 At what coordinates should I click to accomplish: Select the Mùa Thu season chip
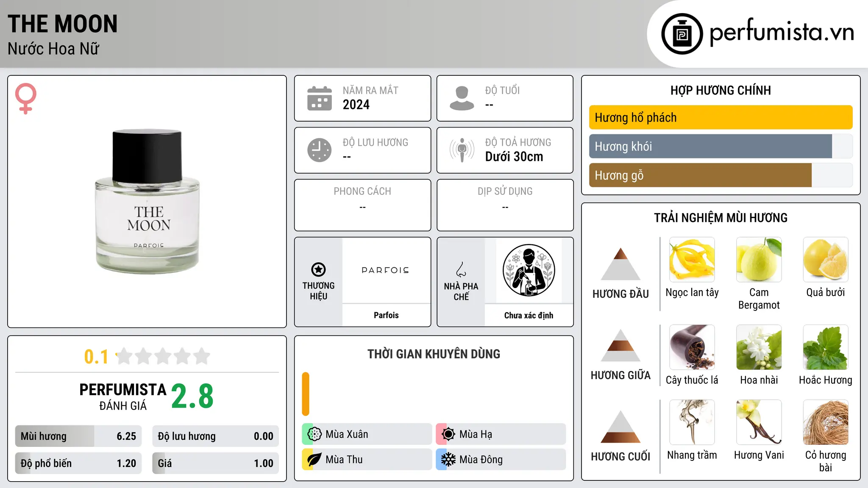point(367,460)
